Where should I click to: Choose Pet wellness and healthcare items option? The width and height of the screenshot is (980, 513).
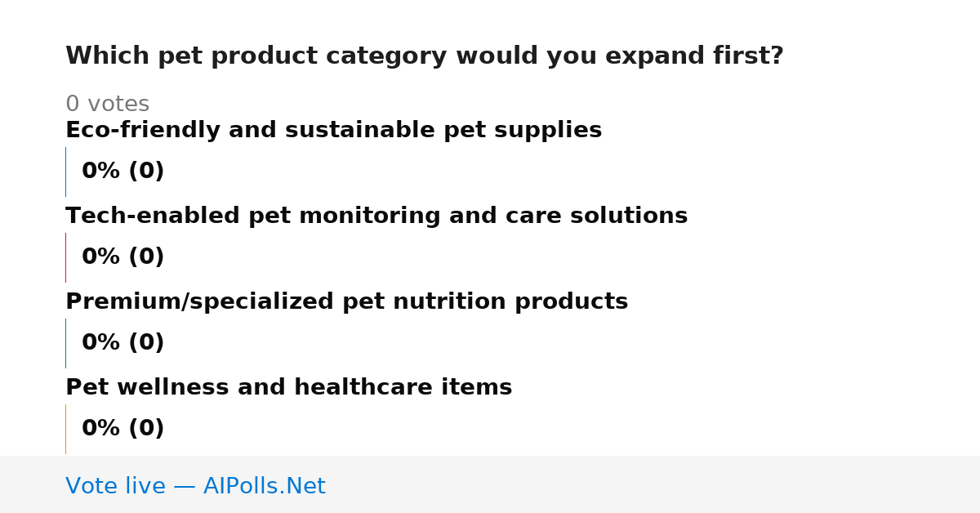coord(288,388)
